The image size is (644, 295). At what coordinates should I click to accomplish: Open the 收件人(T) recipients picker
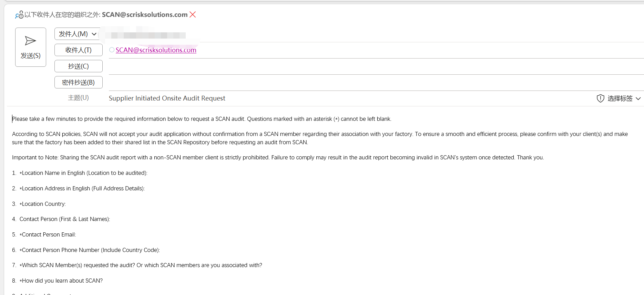tap(79, 50)
